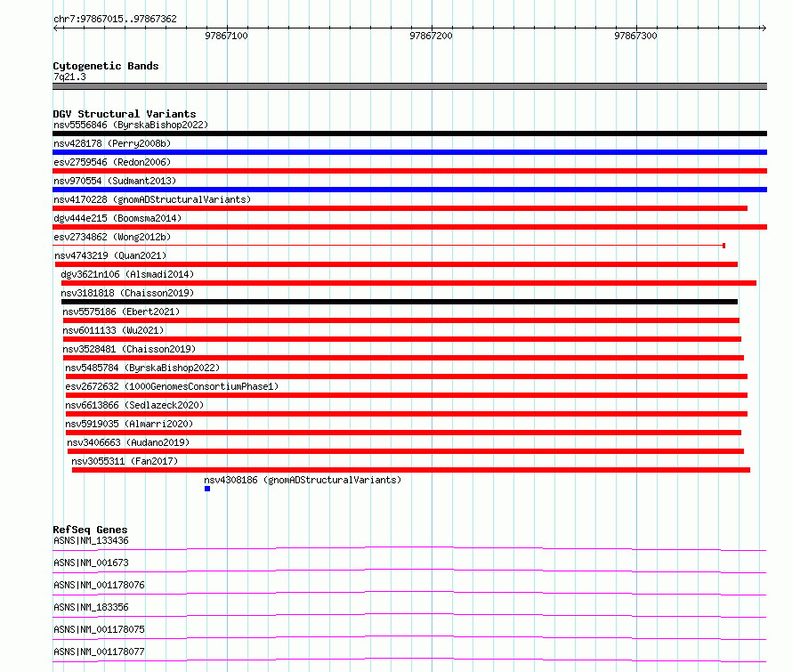Click the red nsv4170228 variant bar
Image resolution: width=792 pixels, height=672 pixels.
400,208
